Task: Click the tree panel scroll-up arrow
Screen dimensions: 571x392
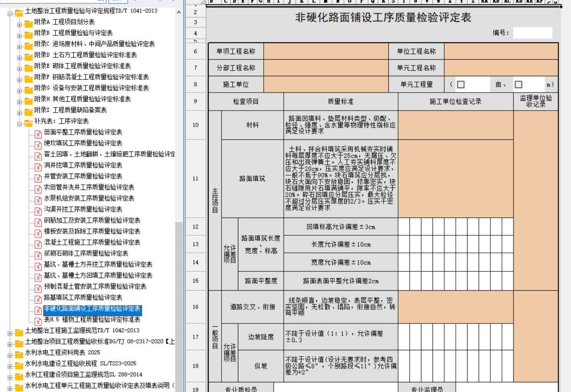Action: pos(179,12)
